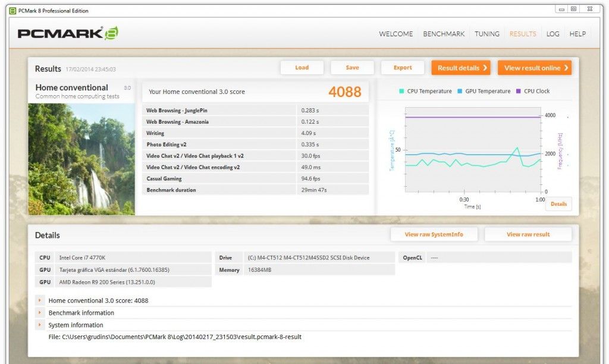Click the 16384MB memory value
Screen dimensions: 609x364
(259, 269)
